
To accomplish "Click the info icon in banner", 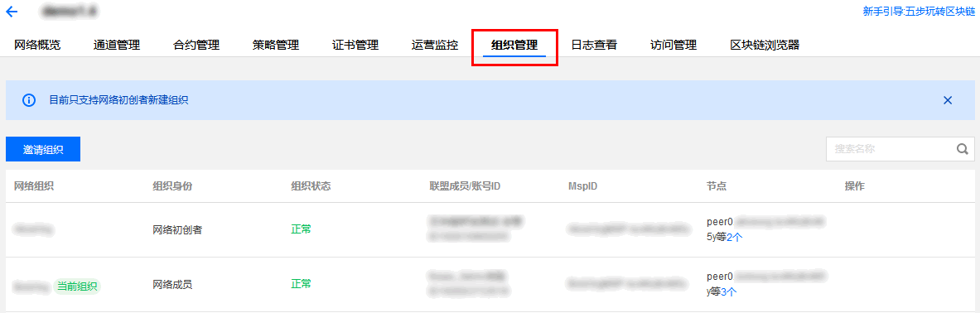I will 29,100.
